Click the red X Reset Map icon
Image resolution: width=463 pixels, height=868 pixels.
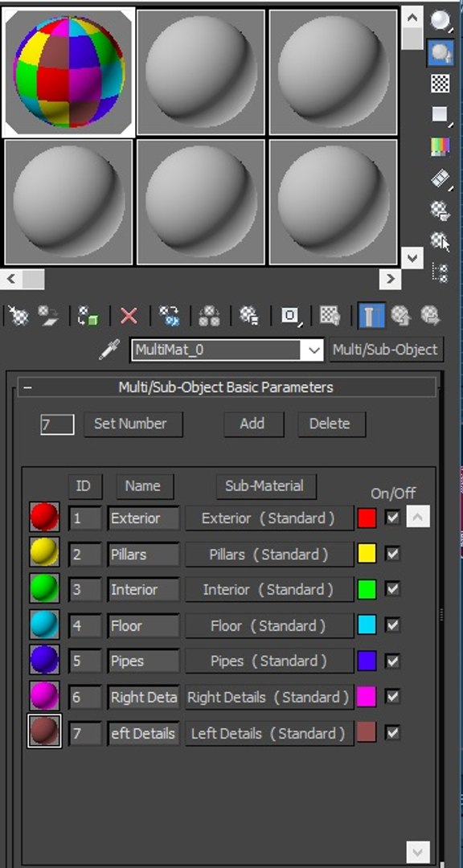click(x=129, y=316)
